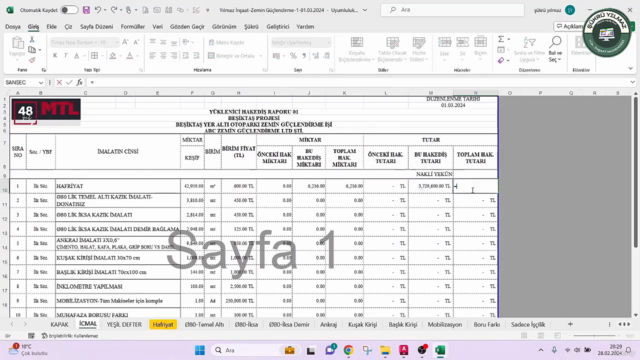This screenshot has height=360, width=640.
Task: Switch to the Ekle ribbon tab
Action: tap(51, 27)
